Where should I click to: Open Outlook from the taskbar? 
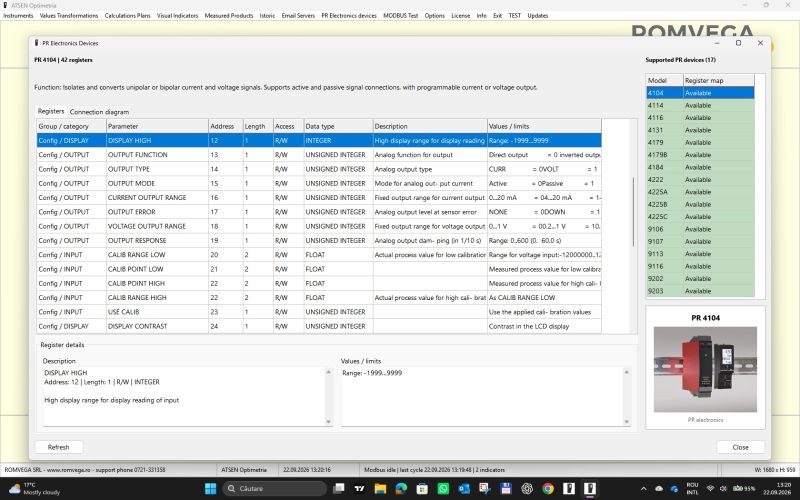464,489
